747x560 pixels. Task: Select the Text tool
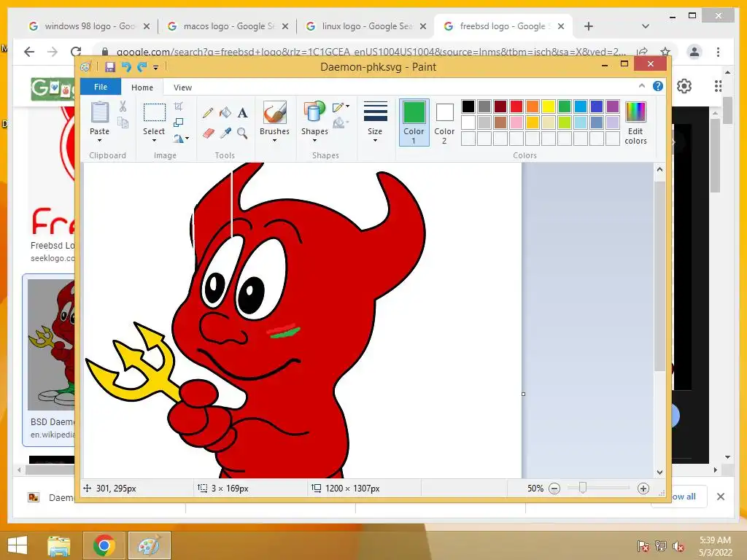pyautogui.click(x=242, y=113)
